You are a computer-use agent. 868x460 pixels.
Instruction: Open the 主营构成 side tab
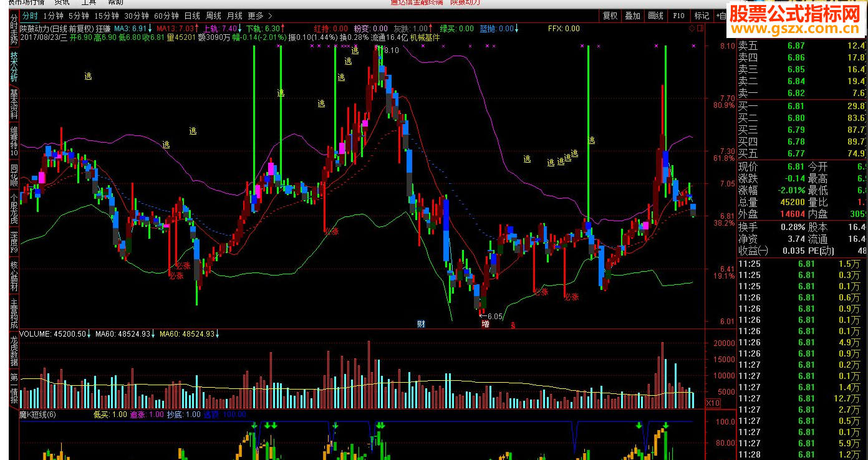pyautogui.click(x=14, y=314)
